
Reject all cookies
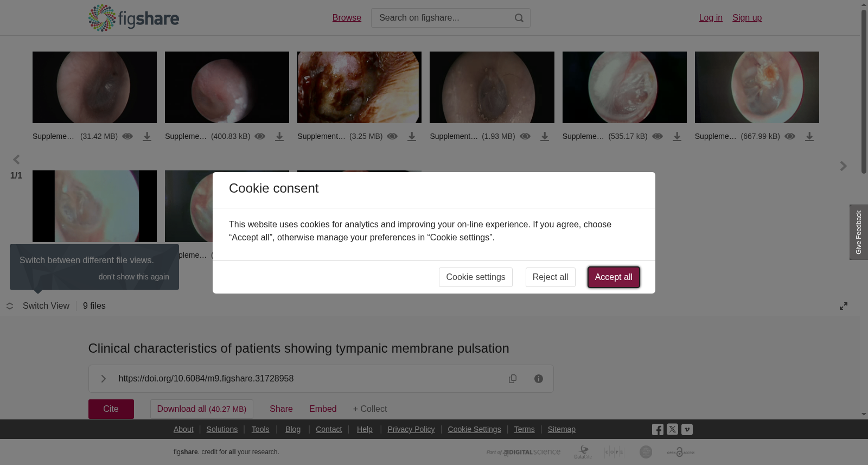click(x=550, y=277)
